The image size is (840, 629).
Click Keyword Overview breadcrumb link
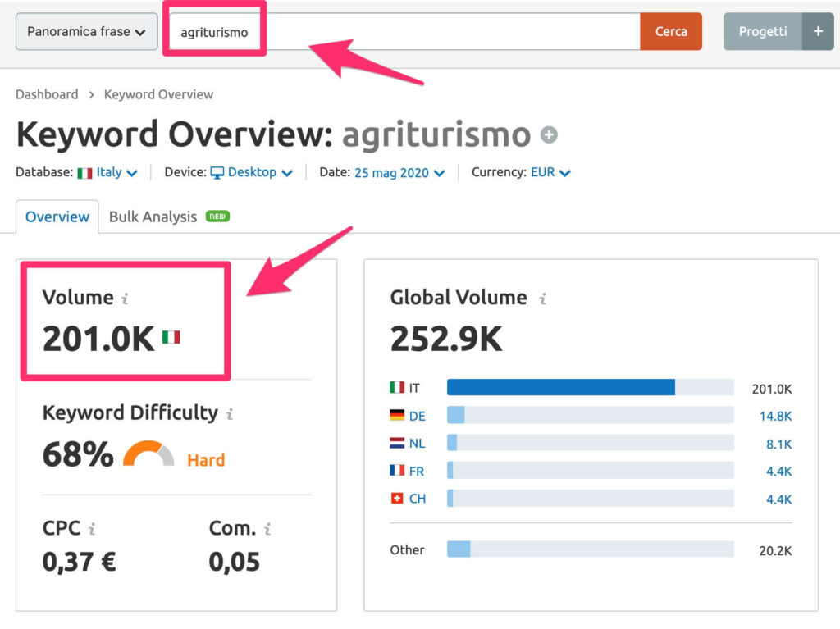(x=158, y=94)
